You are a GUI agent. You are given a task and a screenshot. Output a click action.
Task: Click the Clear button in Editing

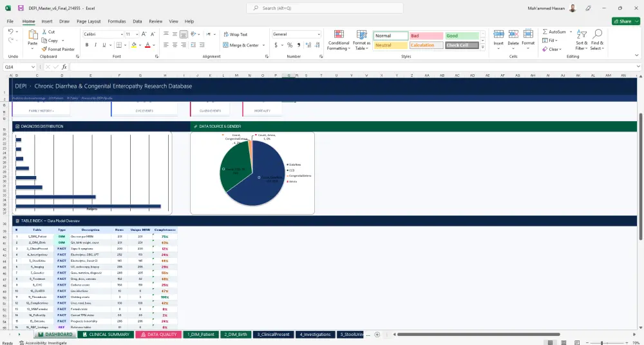coord(551,49)
